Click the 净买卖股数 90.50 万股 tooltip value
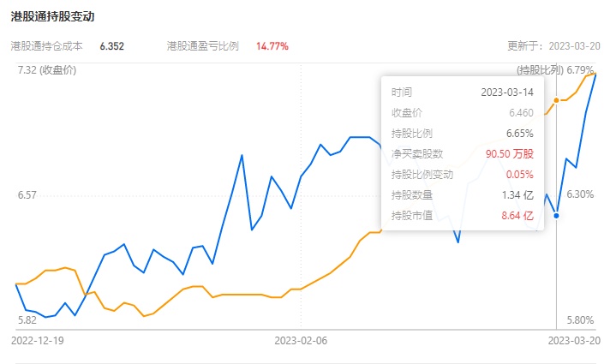The height and width of the screenshot is (364, 610). pos(509,153)
